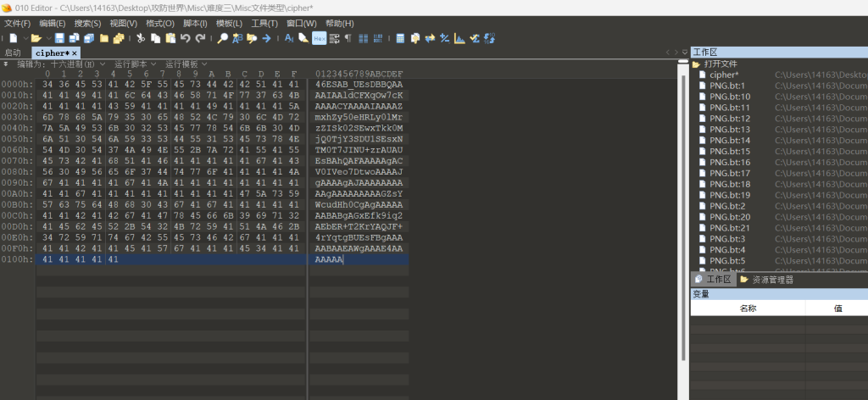Screen dimensions: 868x400
Task: Open the Calculator toolbar icon
Action: click(x=400, y=38)
